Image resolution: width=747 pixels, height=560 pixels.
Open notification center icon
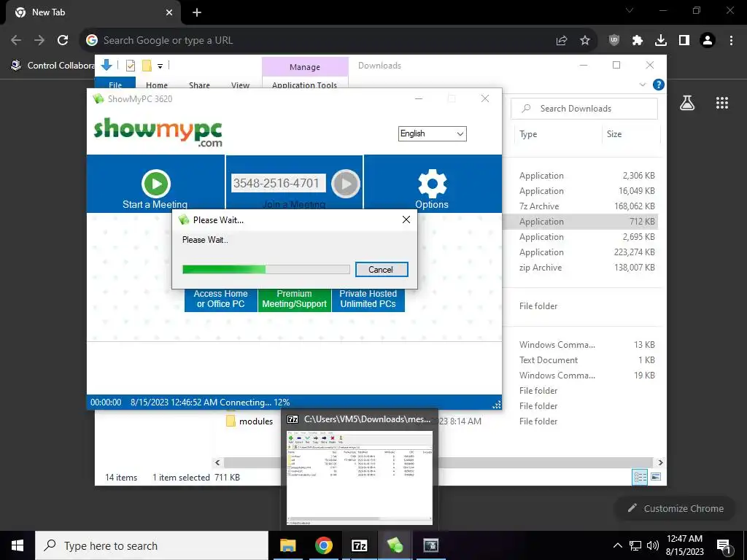pos(724,545)
